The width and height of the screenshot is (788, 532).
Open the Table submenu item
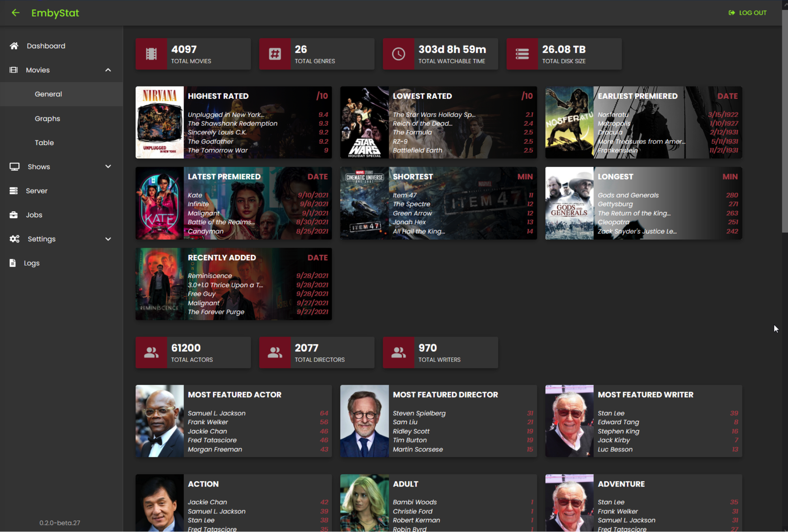[44, 142]
